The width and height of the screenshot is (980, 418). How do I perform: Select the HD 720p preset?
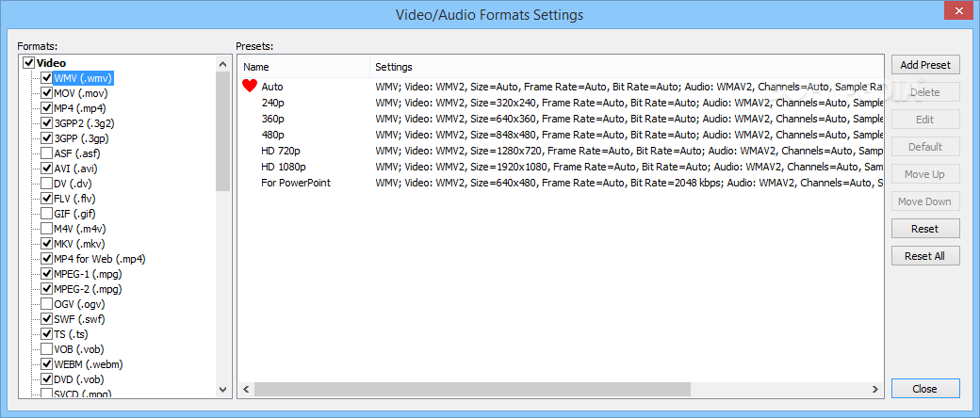tap(561, 151)
